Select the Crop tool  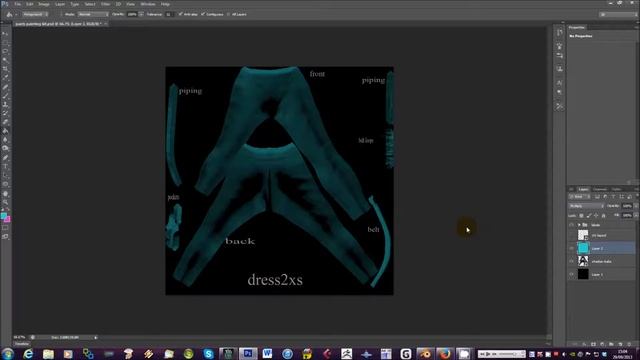pyautogui.click(x=5, y=69)
